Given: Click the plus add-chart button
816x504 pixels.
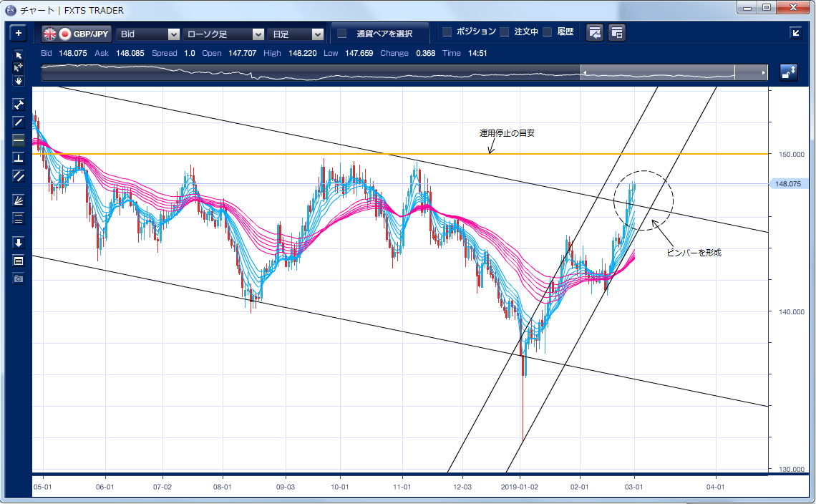Looking at the screenshot, I should (x=18, y=34).
